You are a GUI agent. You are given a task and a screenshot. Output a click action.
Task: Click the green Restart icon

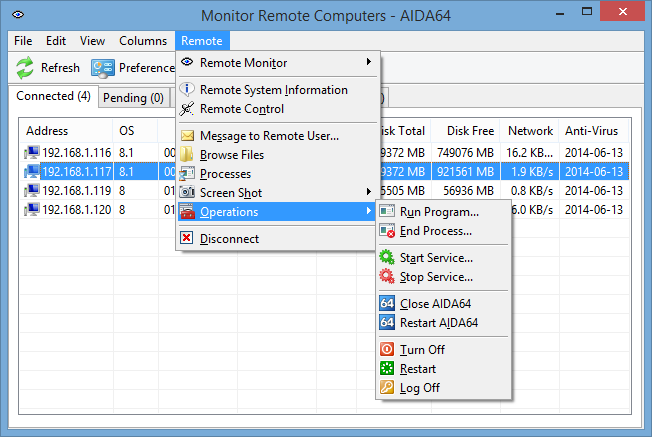(388, 369)
